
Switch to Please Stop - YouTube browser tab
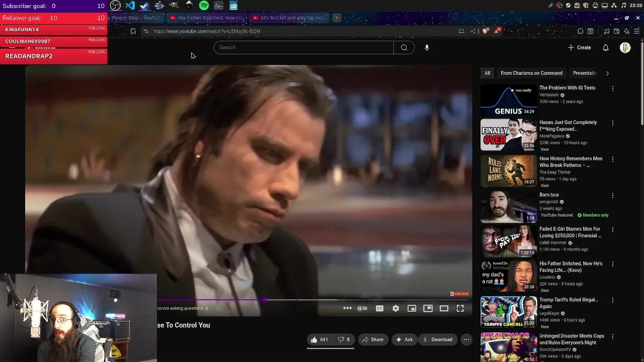[x=136, y=18]
